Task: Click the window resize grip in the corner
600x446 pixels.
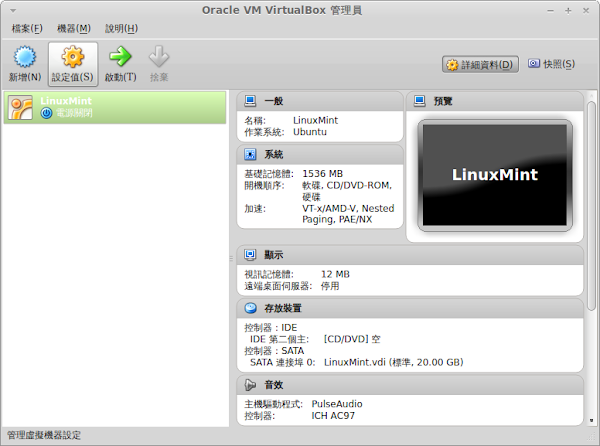Action: [x=593, y=438]
